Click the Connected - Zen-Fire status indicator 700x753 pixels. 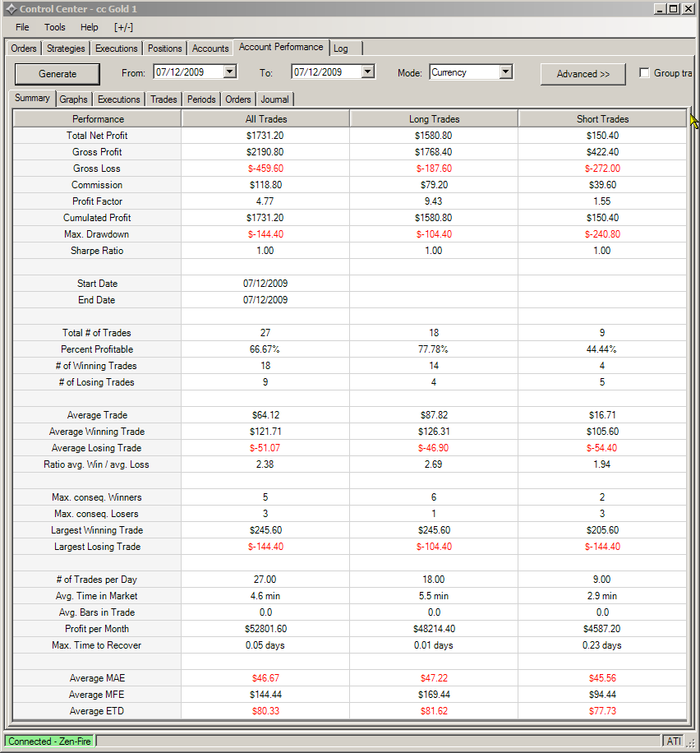(49, 741)
